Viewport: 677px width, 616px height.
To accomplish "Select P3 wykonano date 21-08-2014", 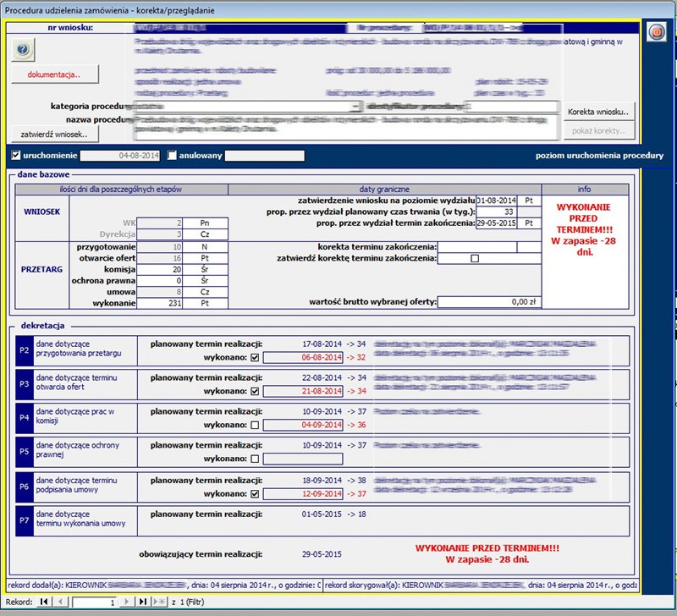I will click(x=303, y=391).
